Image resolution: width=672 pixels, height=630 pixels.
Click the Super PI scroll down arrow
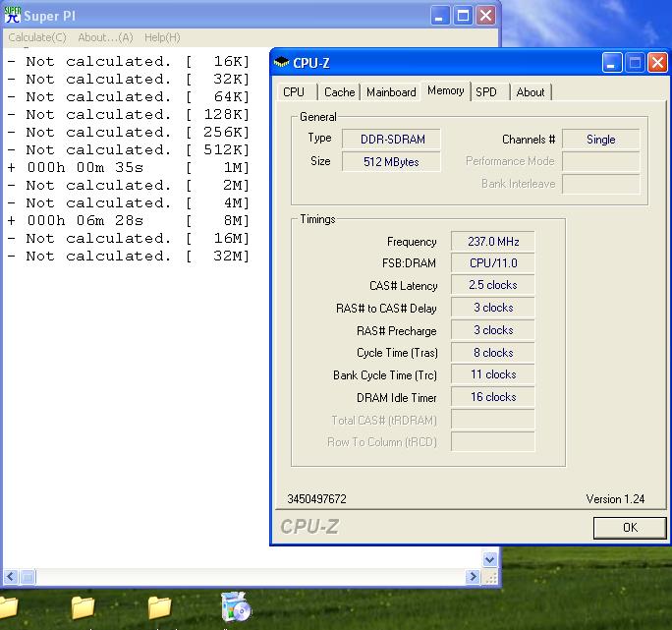tap(490, 559)
